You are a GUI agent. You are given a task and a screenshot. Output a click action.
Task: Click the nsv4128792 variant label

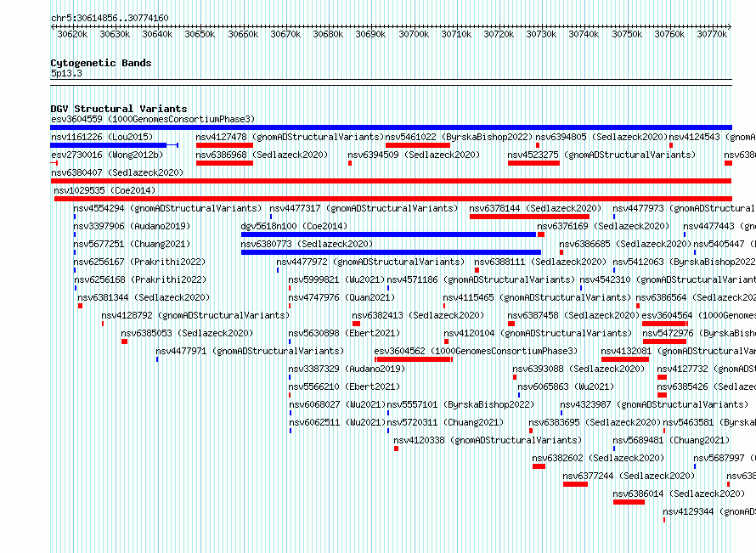click(195, 315)
